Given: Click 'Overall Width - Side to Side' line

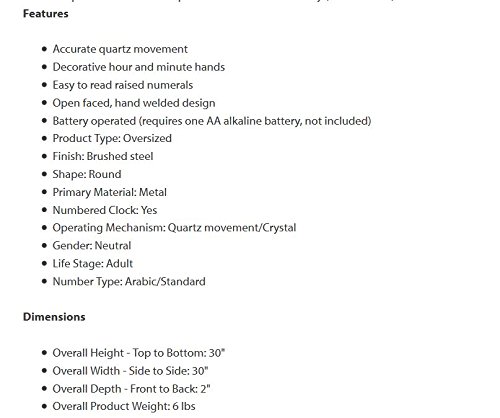Looking at the screenshot, I should tap(130, 371).
